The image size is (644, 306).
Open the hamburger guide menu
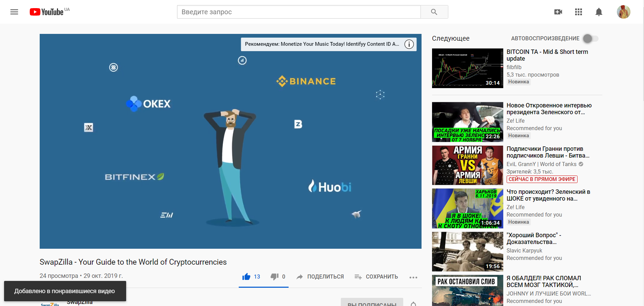(14, 12)
